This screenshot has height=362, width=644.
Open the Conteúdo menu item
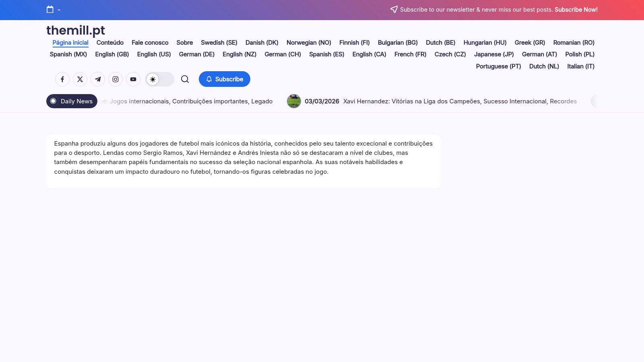point(110,43)
